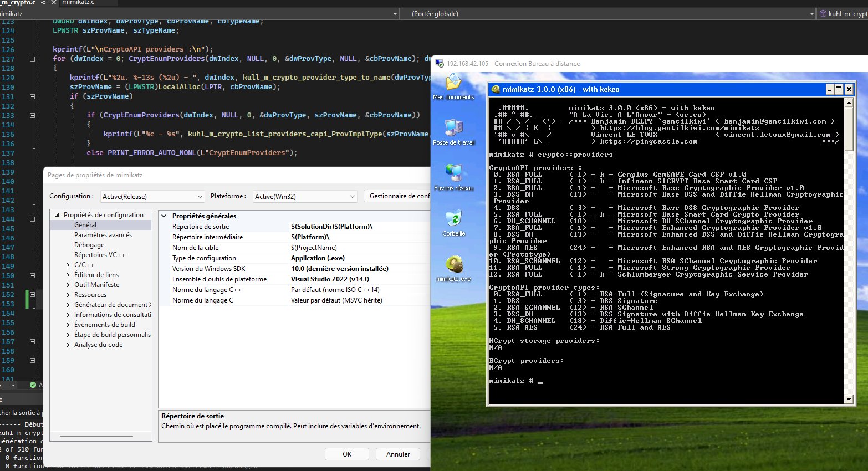Click OK in the property pages dialog
Image resolution: width=868 pixels, height=471 pixels.
pyautogui.click(x=347, y=454)
